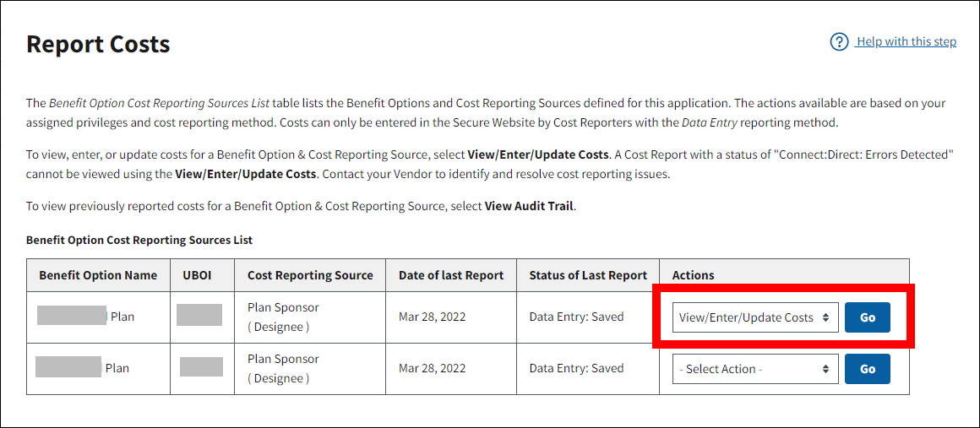Click first row's "Data Entry: Saved" status

[576, 317]
